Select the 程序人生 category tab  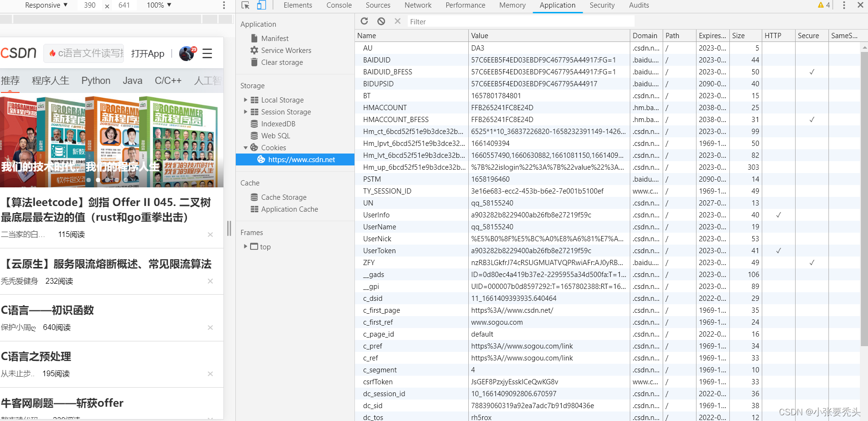tap(50, 81)
